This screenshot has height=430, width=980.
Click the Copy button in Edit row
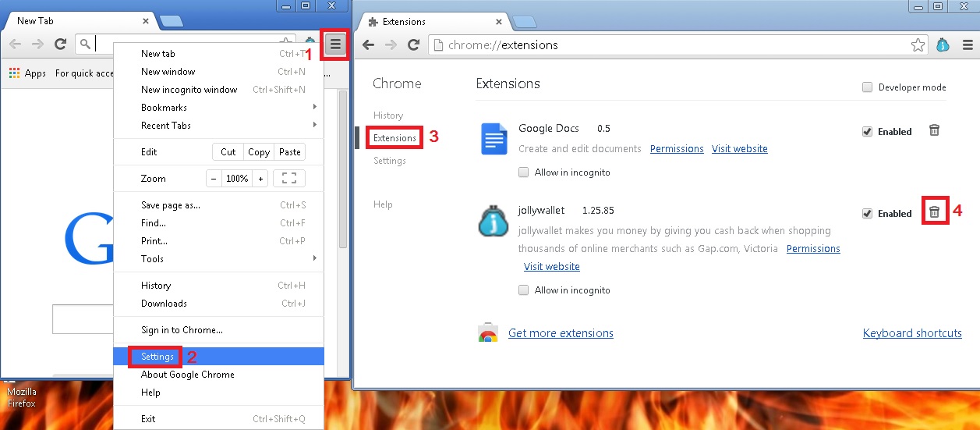[x=259, y=152]
